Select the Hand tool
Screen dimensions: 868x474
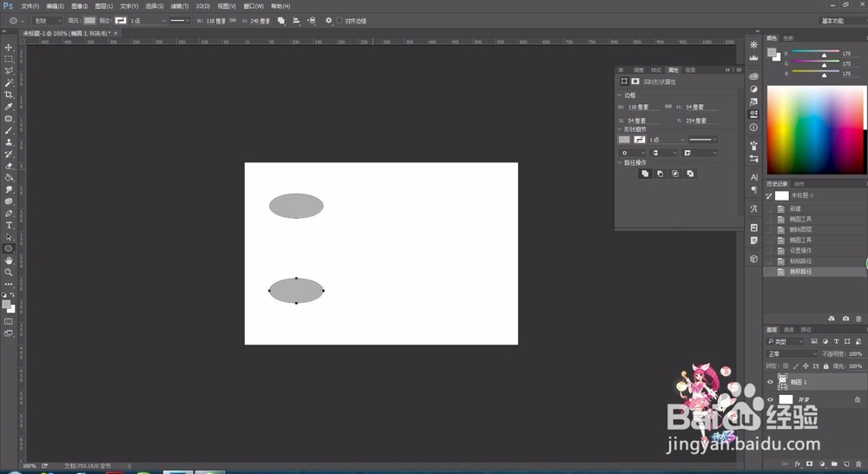pyautogui.click(x=9, y=260)
